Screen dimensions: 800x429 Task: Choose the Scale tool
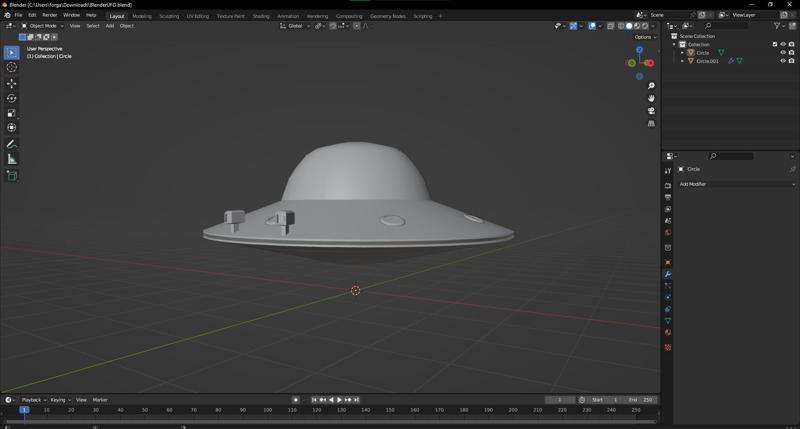[12, 113]
